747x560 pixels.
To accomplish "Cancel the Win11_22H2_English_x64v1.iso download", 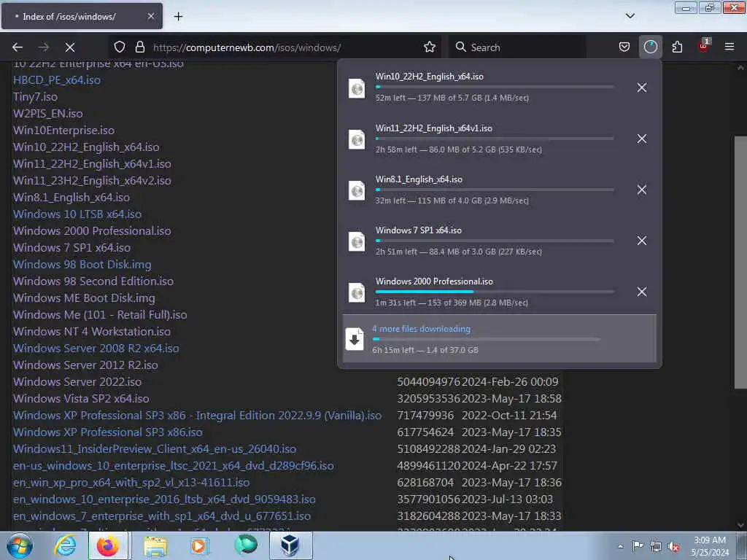I will (x=642, y=139).
